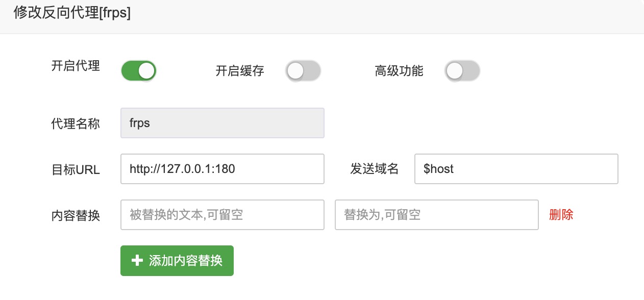The width and height of the screenshot is (644, 300).
Task: Click the 高级功能 label text
Action: tap(399, 71)
